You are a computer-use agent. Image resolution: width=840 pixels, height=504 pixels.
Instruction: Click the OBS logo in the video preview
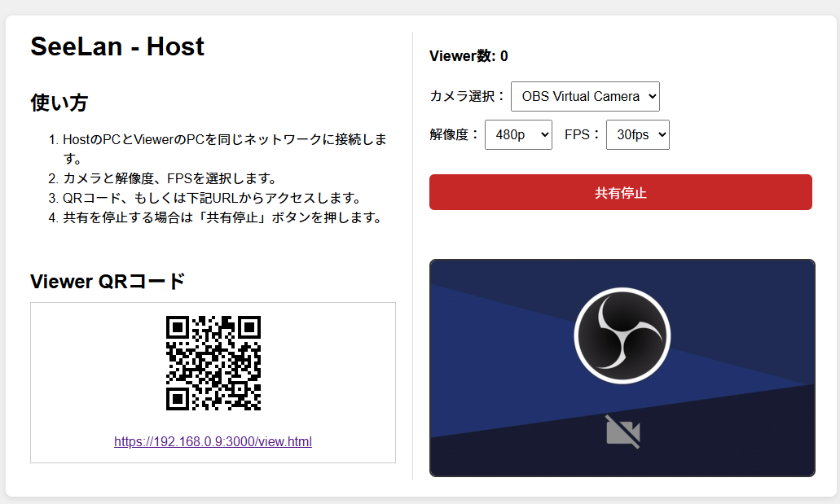pos(622,335)
